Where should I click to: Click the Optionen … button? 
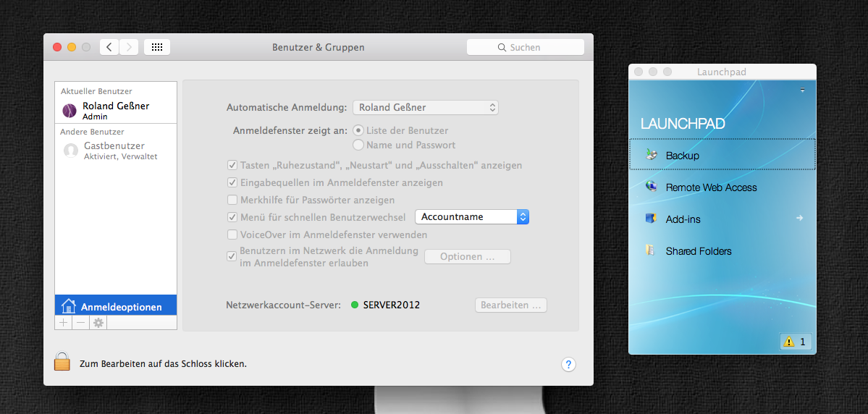pyautogui.click(x=467, y=257)
